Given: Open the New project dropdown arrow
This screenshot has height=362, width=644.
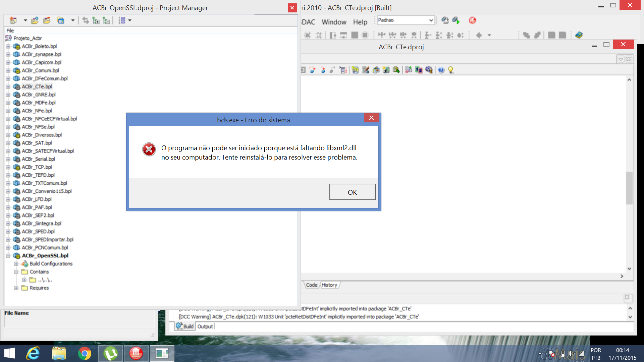Looking at the screenshot, I should pyautogui.click(x=25, y=20).
